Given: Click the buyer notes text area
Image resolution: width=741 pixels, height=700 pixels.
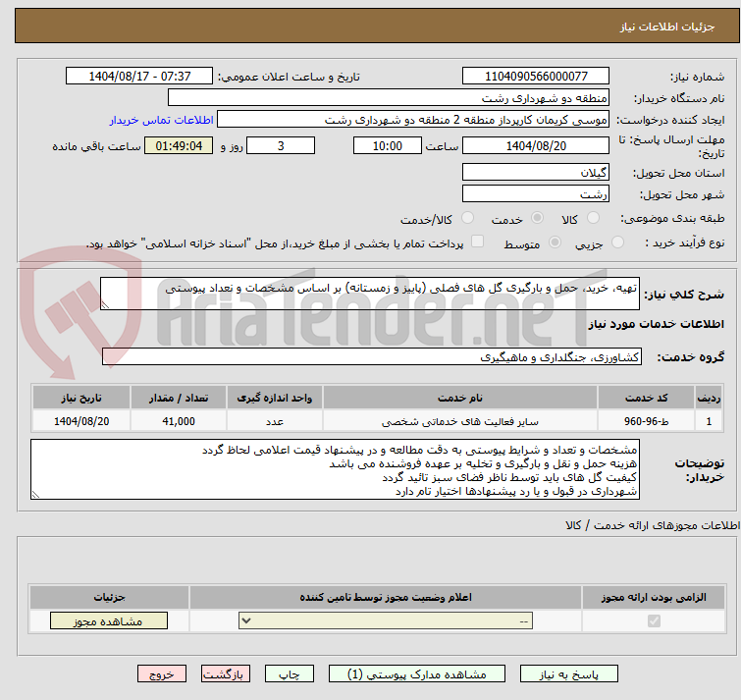Looking at the screenshot, I should pos(335,469).
